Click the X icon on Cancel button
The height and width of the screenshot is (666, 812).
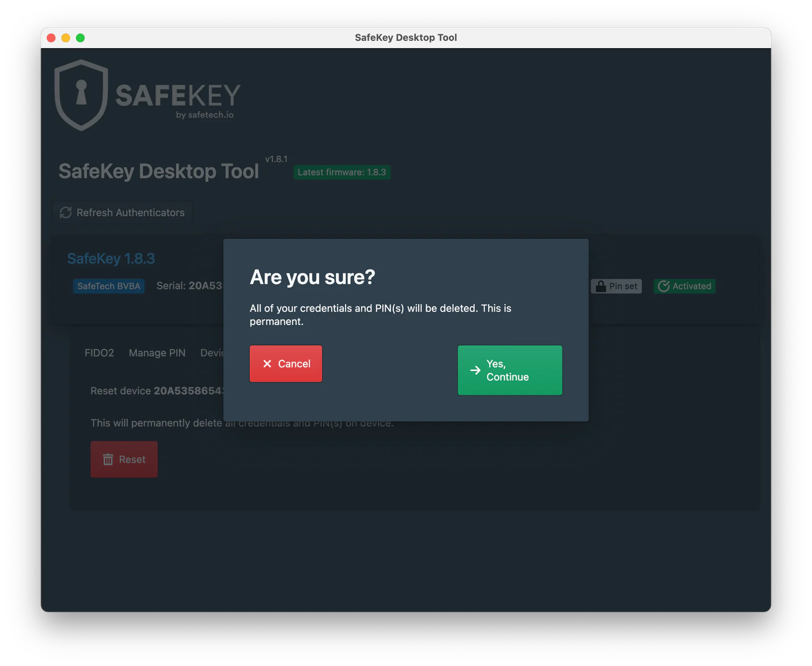click(267, 363)
